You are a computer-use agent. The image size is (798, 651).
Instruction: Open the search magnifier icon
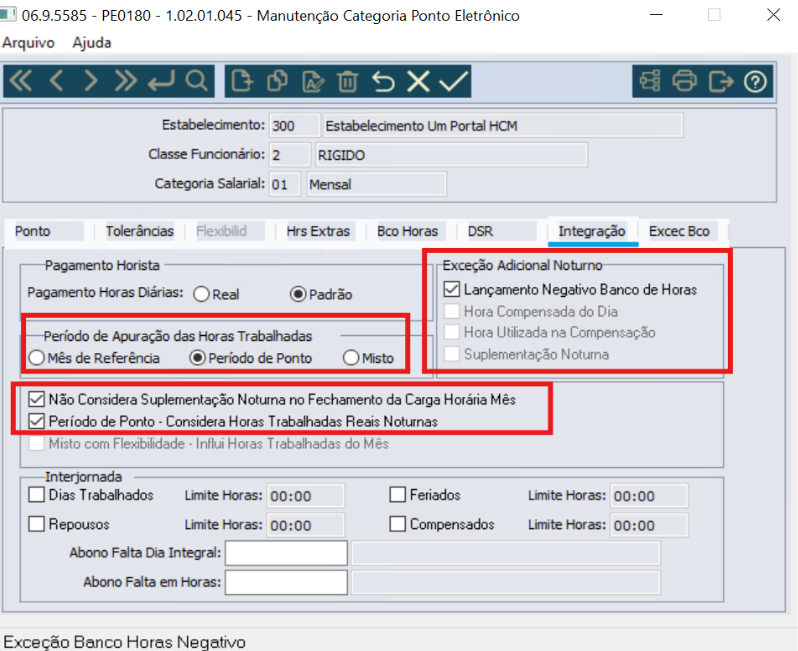click(196, 81)
